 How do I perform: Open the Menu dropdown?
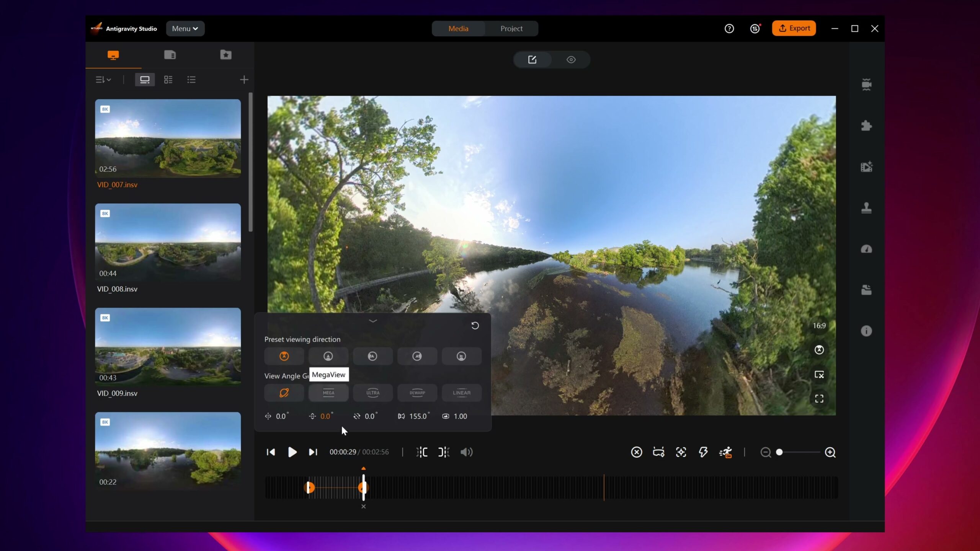(x=185, y=29)
